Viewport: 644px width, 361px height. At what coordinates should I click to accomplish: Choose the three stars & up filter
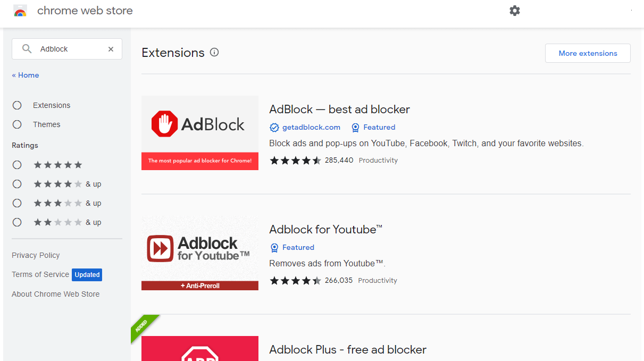tap(17, 203)
